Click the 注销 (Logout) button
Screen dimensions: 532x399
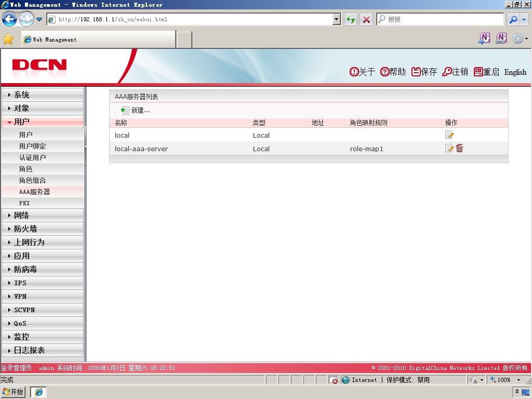[455, 72]
